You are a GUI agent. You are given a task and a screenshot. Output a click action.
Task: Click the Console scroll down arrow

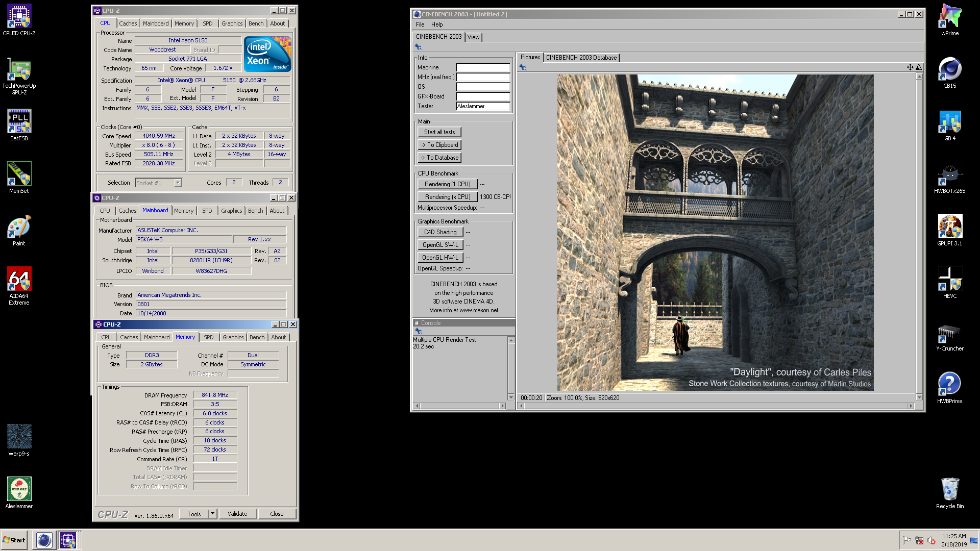point(511,397)
